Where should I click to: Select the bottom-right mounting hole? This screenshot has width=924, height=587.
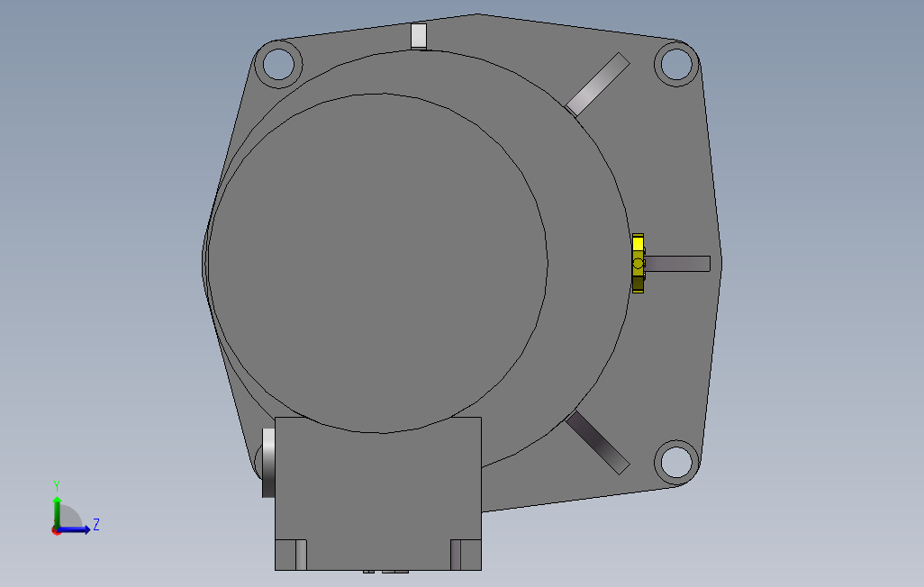(x=676, y=462)
